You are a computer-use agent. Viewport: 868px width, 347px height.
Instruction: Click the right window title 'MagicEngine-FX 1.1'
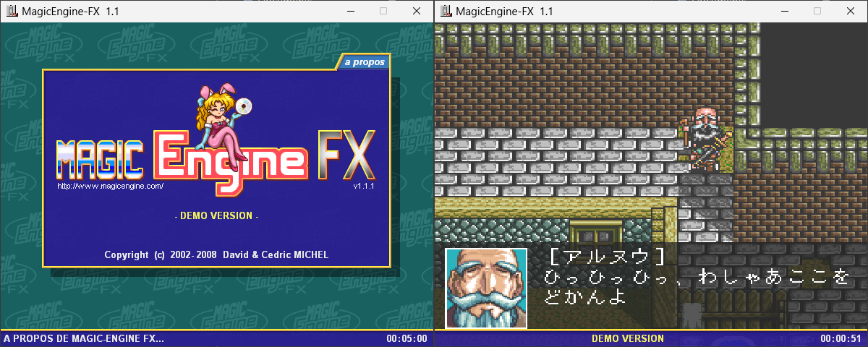505,11
